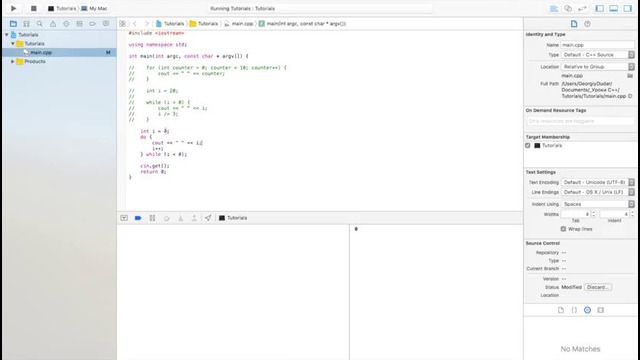This screenshot has width=640, height=360.
Task: Open the Tutorials scheme selector
Action: pos(62,8)
